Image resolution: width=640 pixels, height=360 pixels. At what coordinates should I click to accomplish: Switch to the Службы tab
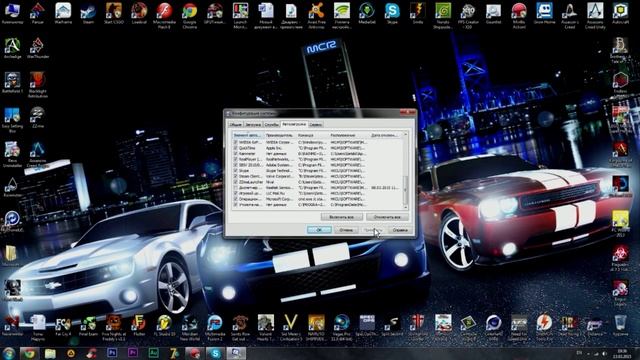coord(271,124)
